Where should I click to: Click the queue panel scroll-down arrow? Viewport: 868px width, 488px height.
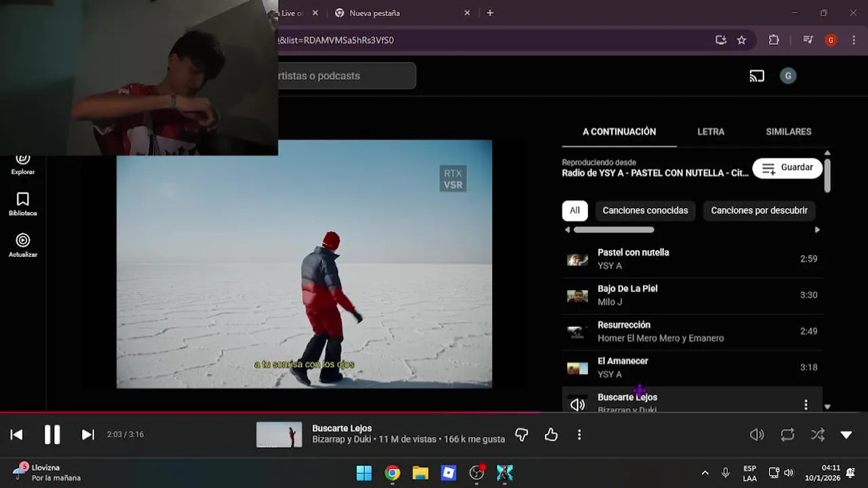pos(827,407)
